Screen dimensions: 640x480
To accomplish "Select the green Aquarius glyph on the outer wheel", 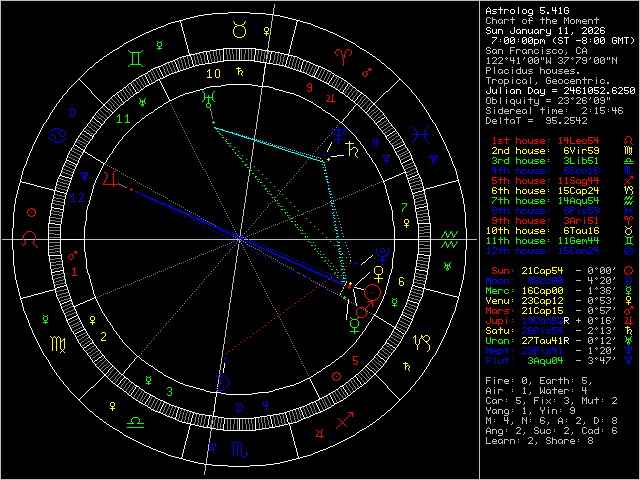I will tap(449, 240).
